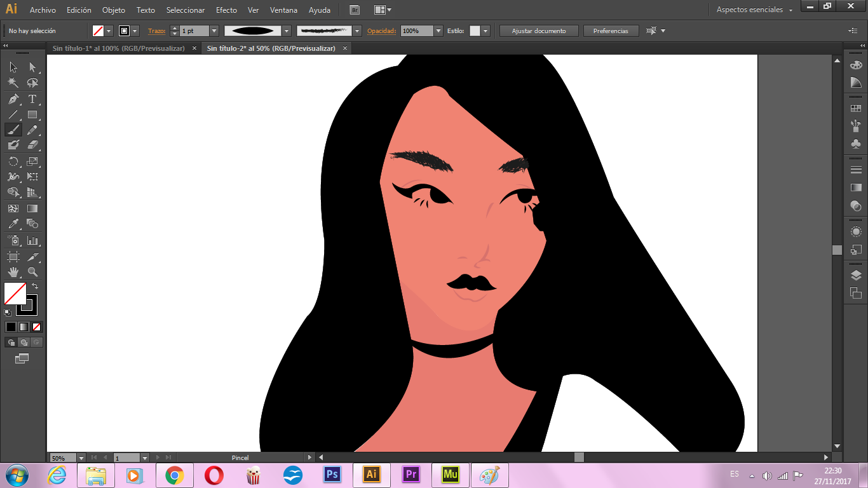Select the Column Graph tool
This screenshot has height=488, width=868.
(x=32, y=240)
